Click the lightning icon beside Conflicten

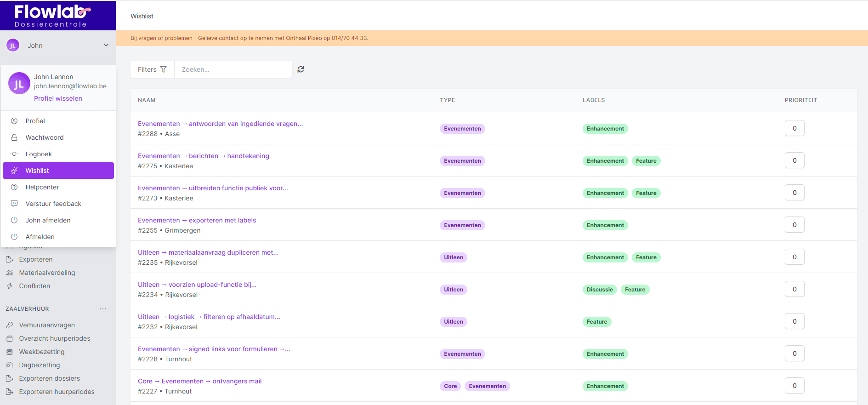tap(10, 286)
